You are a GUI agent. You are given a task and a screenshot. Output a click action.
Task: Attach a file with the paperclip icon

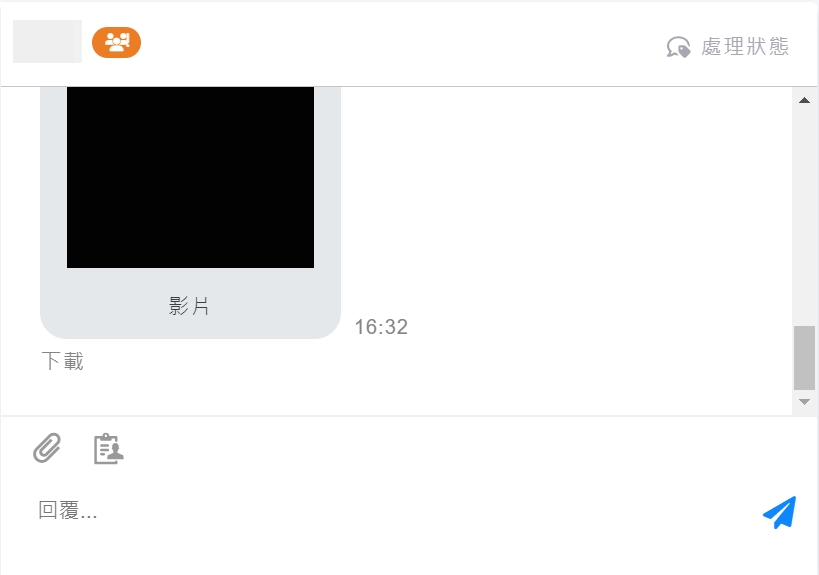pos(47,448)
